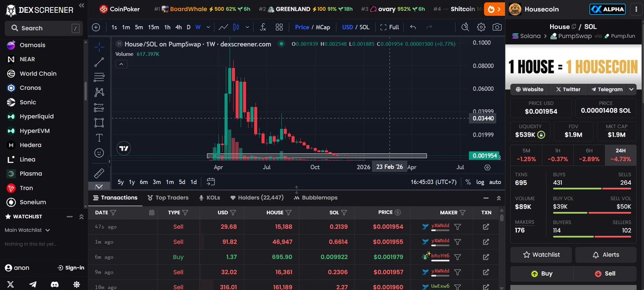Toggle Full screen chart mode
This screenshot has height=290, width=644.
pos(390,27)
